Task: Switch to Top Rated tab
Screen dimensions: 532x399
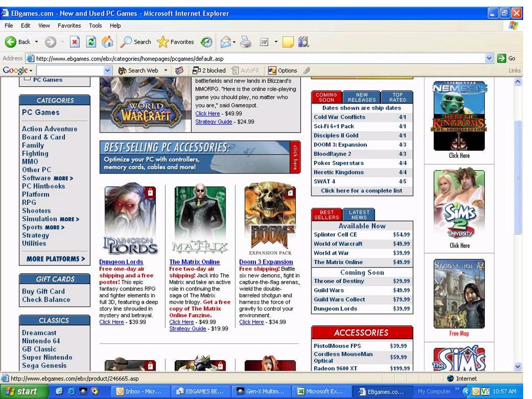Action: click(x=397, y=98)
